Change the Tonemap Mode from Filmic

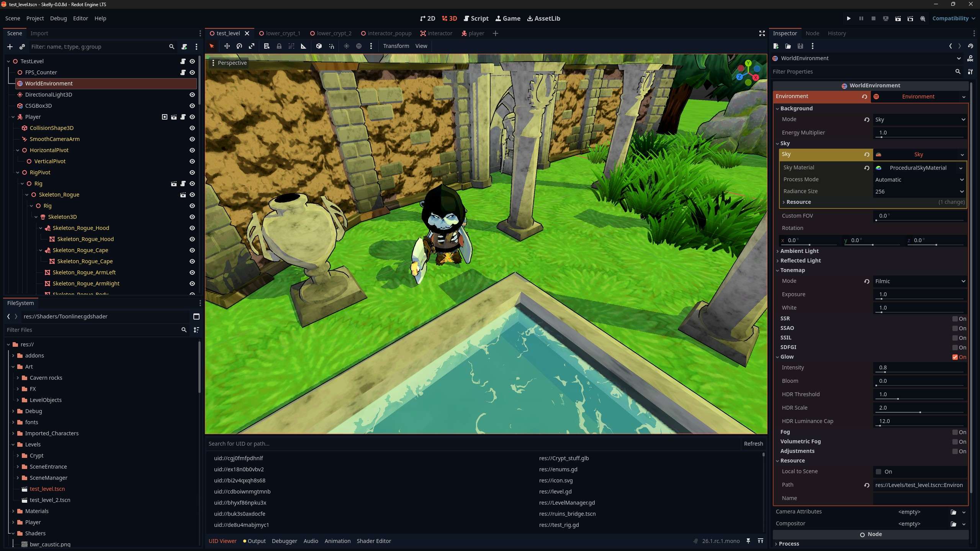(x=919, y=281)
